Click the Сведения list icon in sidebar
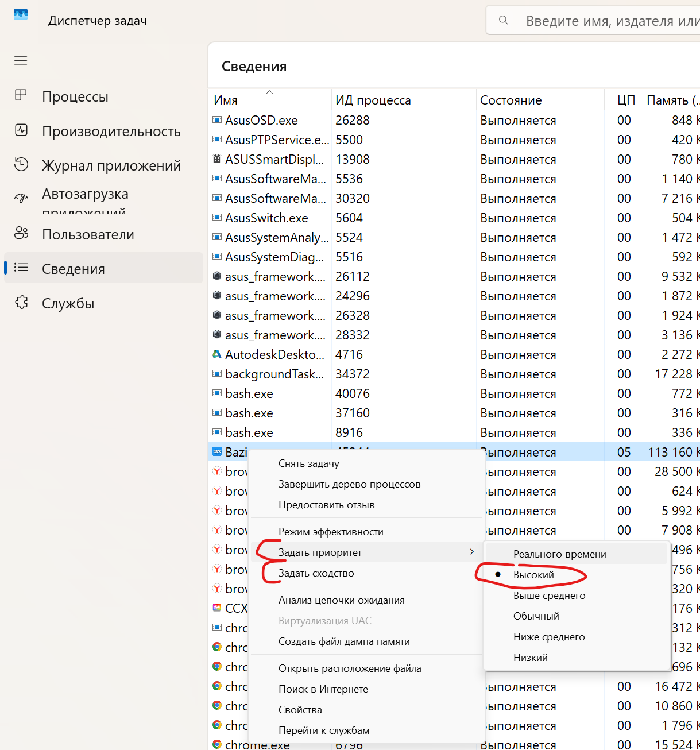The width and height of the screenshot is (700, 750). tap(21, 268)
